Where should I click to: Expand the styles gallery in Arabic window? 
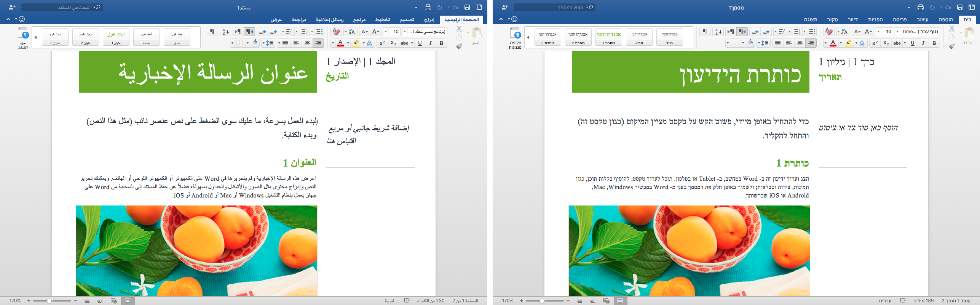tap(35, 37)
